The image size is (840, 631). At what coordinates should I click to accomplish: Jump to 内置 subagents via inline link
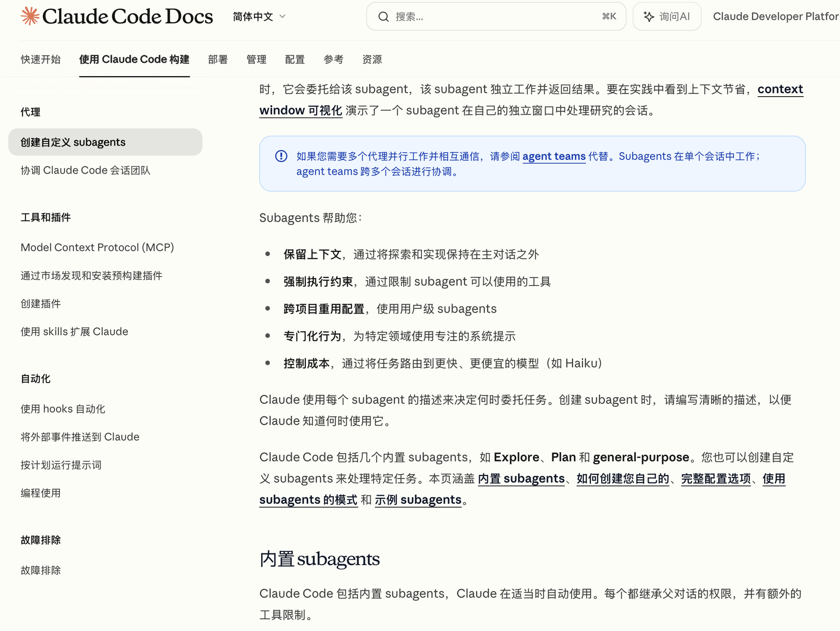(x=521, y=478)
